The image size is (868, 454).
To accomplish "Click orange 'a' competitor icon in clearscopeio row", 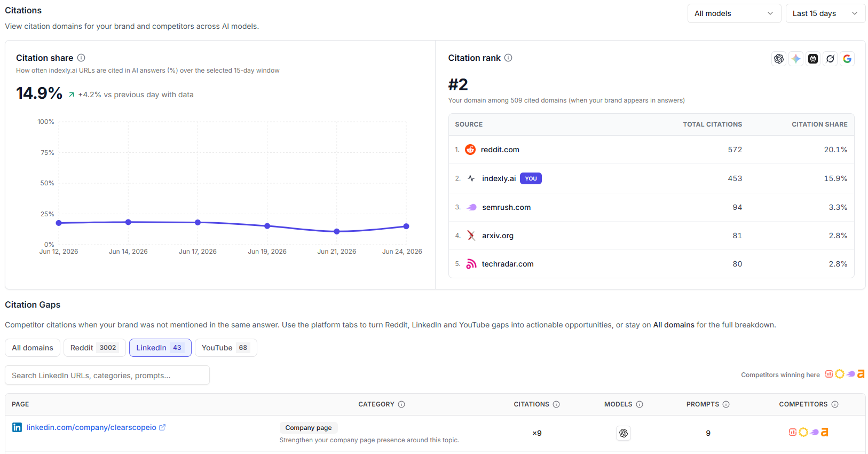I will pos(825,432).
